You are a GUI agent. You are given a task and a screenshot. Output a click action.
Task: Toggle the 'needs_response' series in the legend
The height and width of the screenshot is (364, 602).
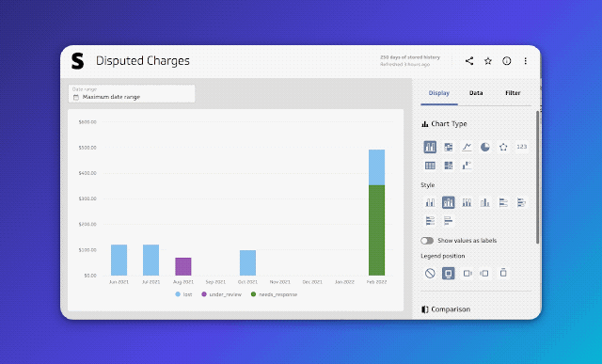274,294
